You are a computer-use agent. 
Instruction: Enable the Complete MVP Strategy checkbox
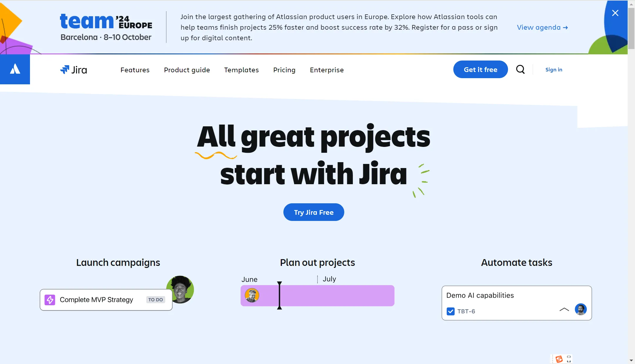[x=50, y=299]
